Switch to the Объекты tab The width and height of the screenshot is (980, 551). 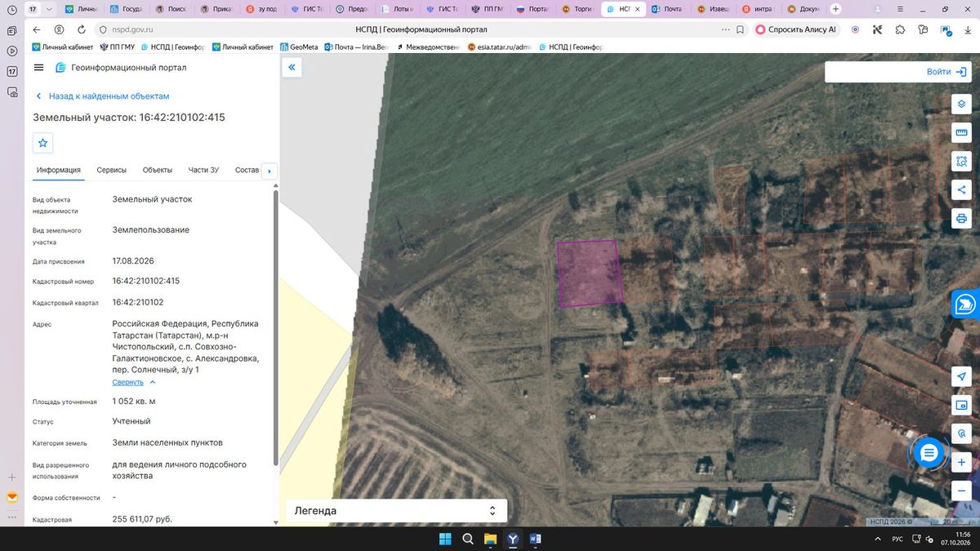pyautogui.click(x=158, y=170)
